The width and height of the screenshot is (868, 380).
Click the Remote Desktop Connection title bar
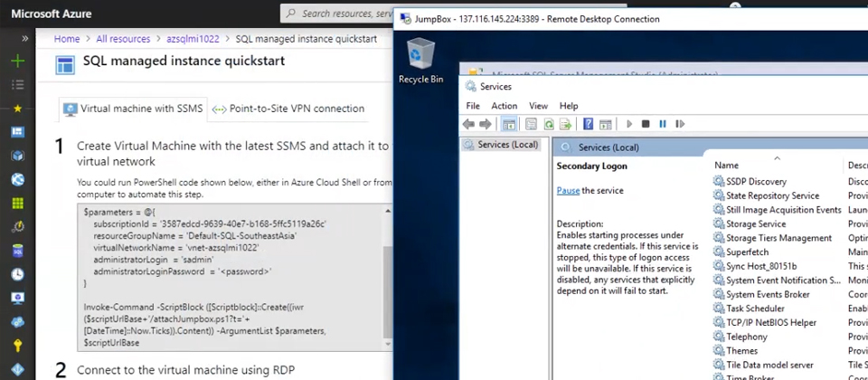click(631, 19)
